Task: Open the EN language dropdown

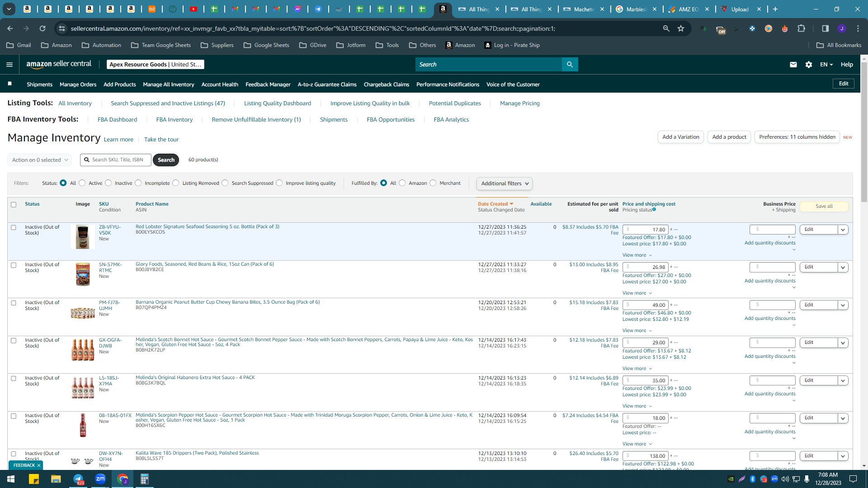Action: (826, 65)
